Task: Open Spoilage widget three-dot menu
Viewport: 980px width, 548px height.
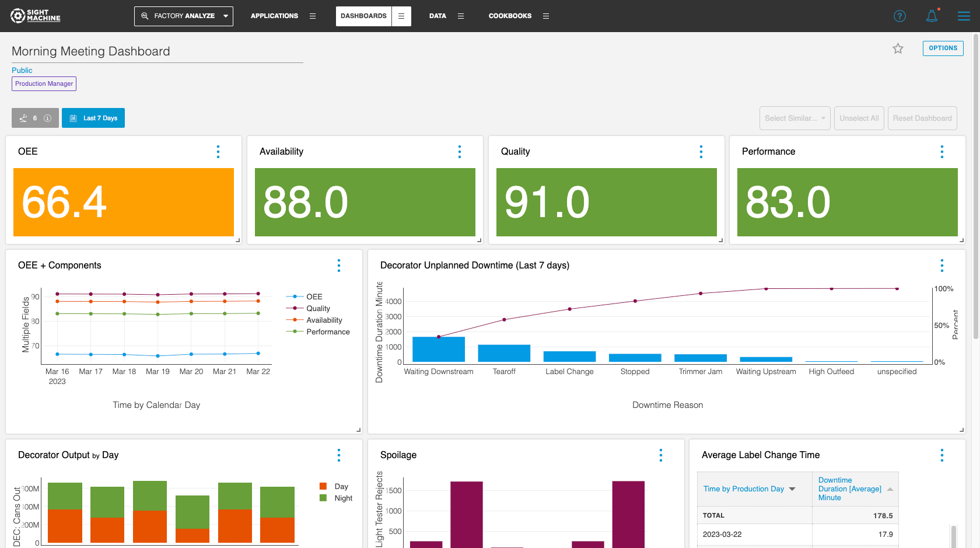Action: coord(661,455)
